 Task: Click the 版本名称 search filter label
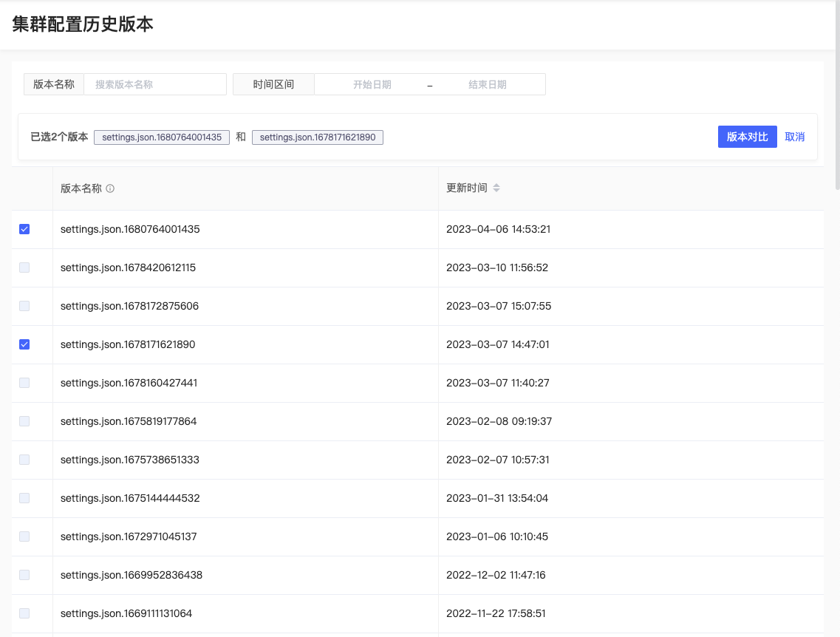54,85
